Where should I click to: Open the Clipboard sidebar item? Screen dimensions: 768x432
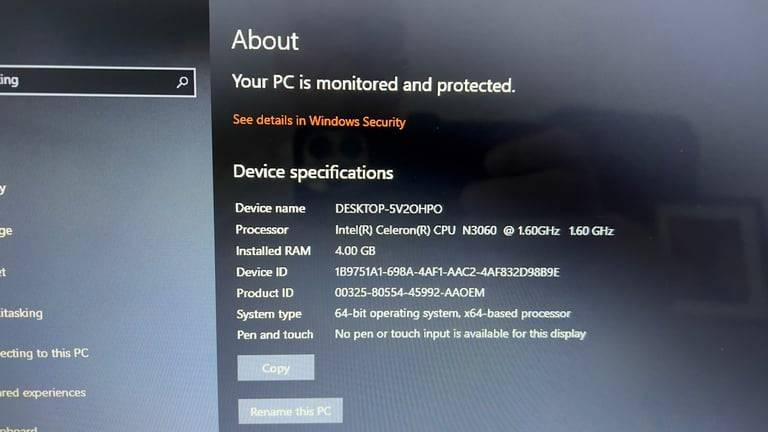click(x=19, y=429)
